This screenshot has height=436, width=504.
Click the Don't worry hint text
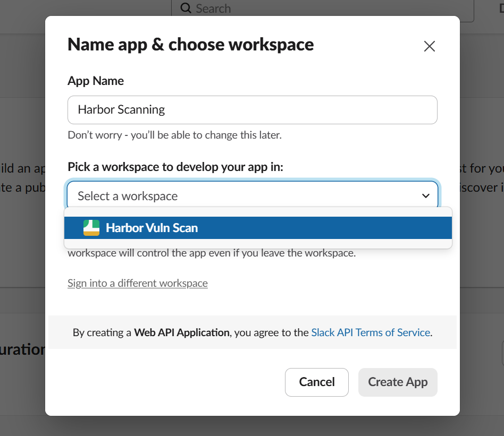pyautogui.click(x=174, y=135)
